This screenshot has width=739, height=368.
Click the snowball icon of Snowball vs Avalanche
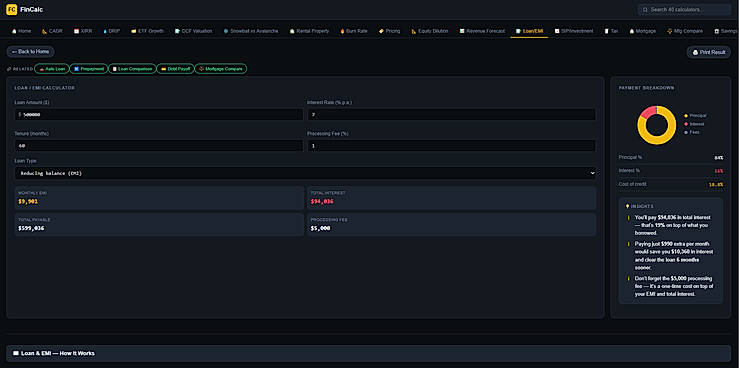point(226,31)
